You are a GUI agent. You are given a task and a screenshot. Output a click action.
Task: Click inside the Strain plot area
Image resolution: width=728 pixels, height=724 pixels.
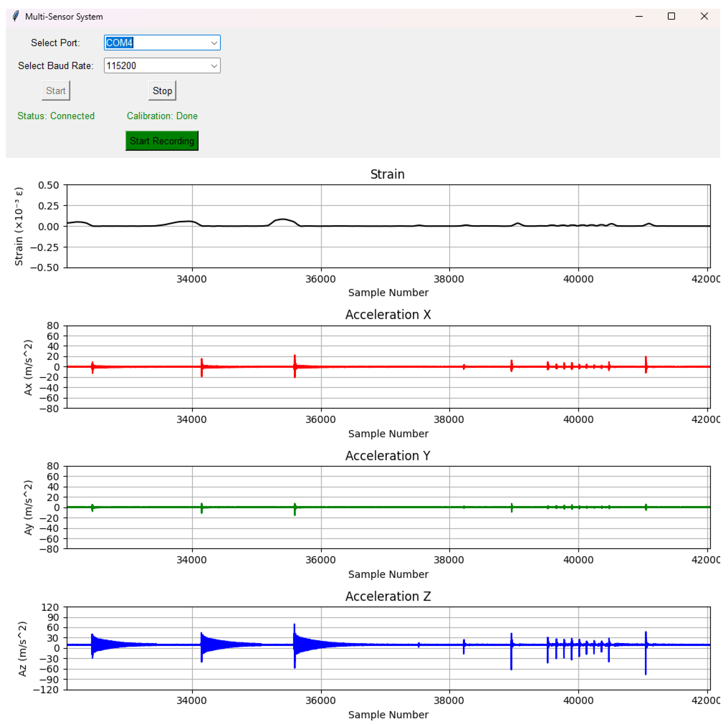(x=388, y=241)
